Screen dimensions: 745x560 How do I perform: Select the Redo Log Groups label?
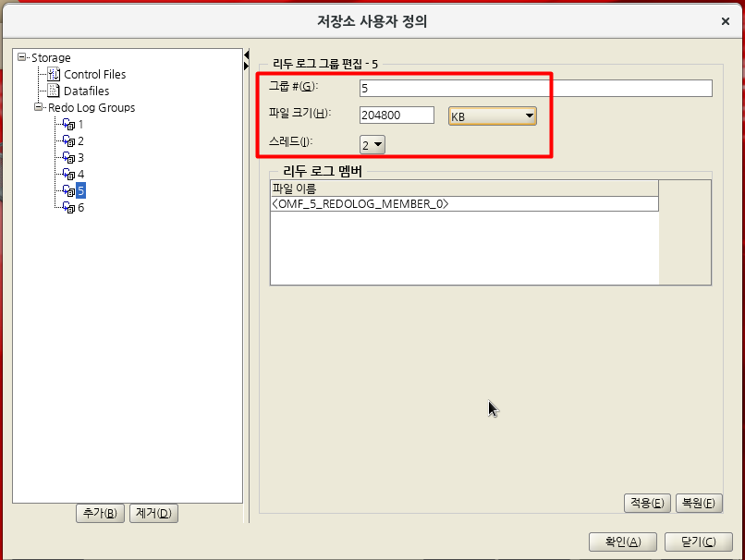(92, 108)
